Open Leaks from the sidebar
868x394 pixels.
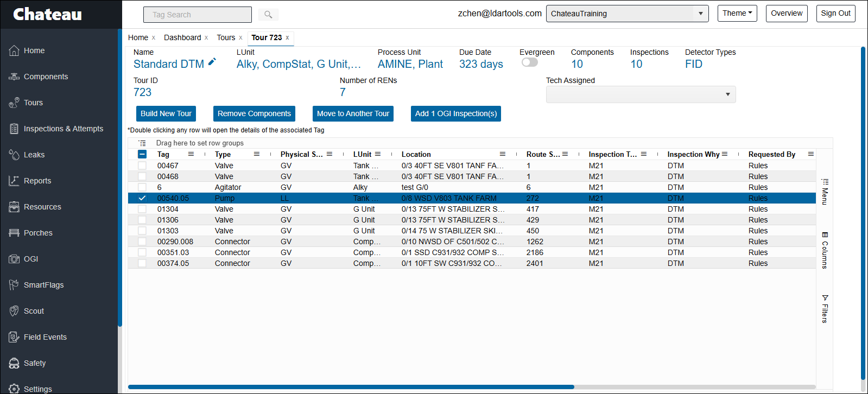[34, 155]
